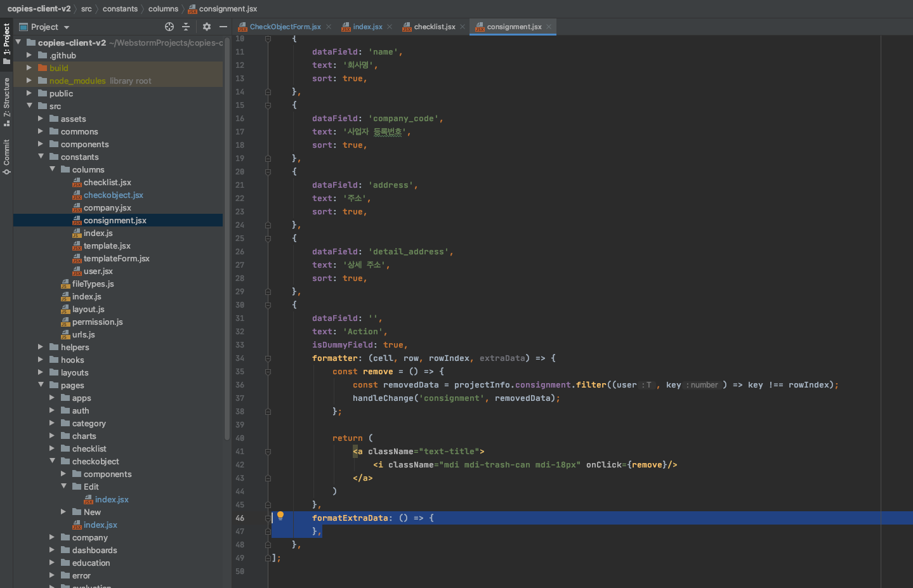Select fileTypes.js file
The width and height of the screenshot is (913, 588).
[x=93, y=284]
